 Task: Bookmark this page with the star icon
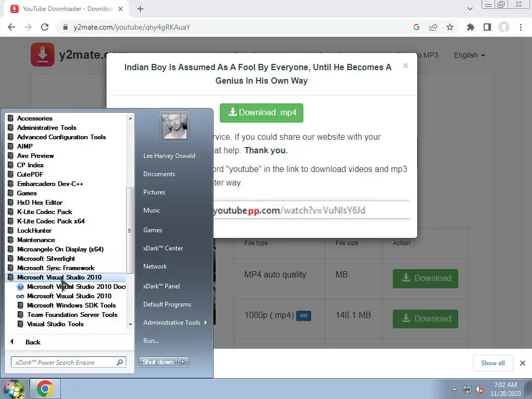click(450, 27)
